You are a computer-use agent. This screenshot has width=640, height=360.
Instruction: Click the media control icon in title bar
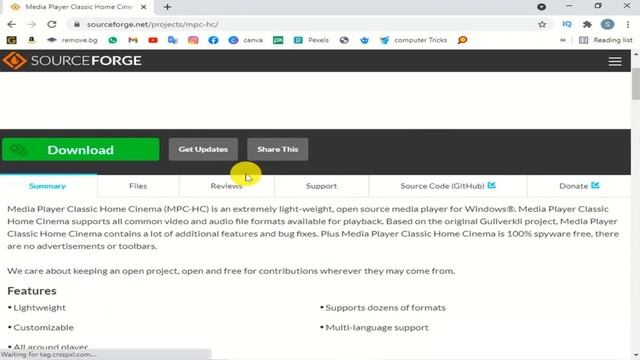click(542, 7)
